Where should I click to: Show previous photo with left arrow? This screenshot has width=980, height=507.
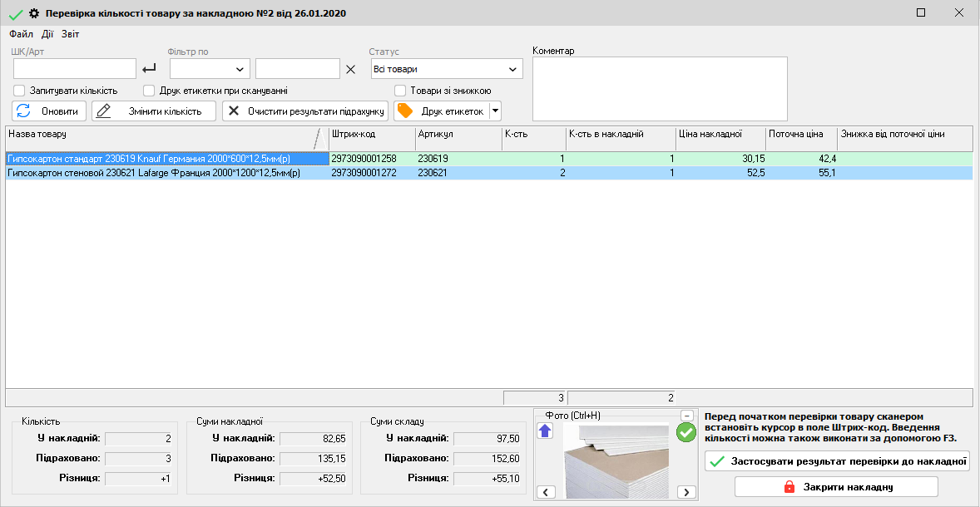pyautogui.click(x=547, y=492)
